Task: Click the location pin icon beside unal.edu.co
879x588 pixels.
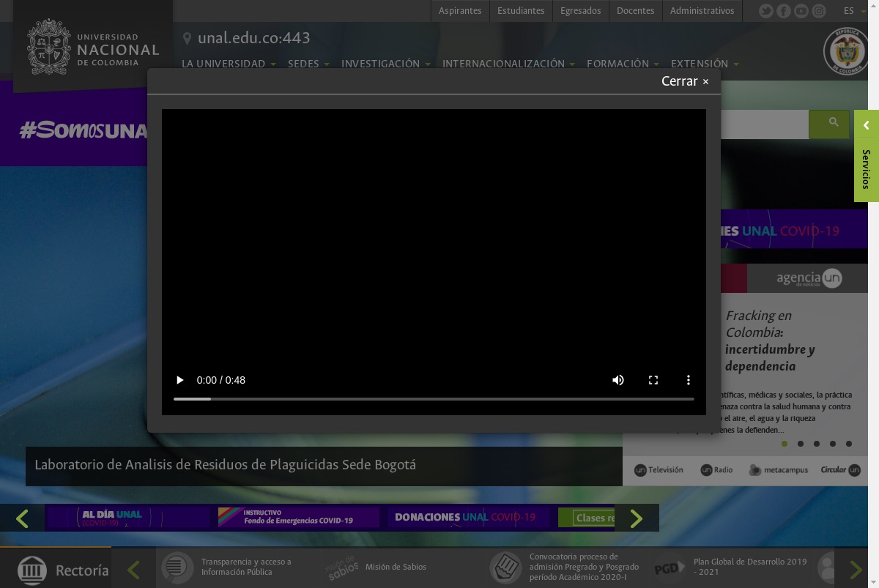Action: tap(187, 38)
